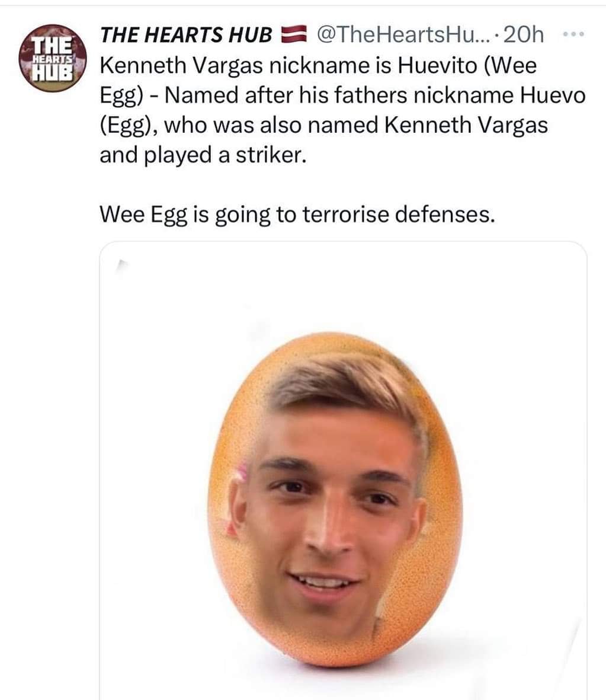606x700 pixels.
Task: Select the "Wee Egg is going to terrorise defenses" line
Action: [297, 215]
